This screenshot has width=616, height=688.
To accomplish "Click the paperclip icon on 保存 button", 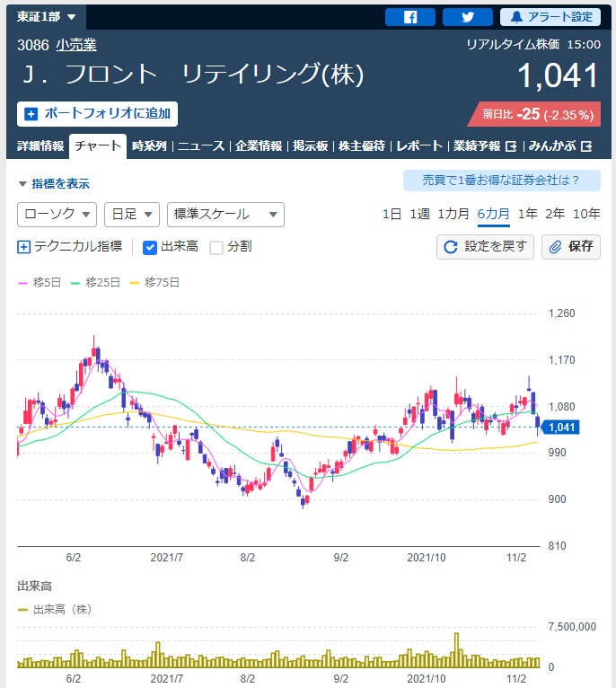I will (x=555, y=247).
